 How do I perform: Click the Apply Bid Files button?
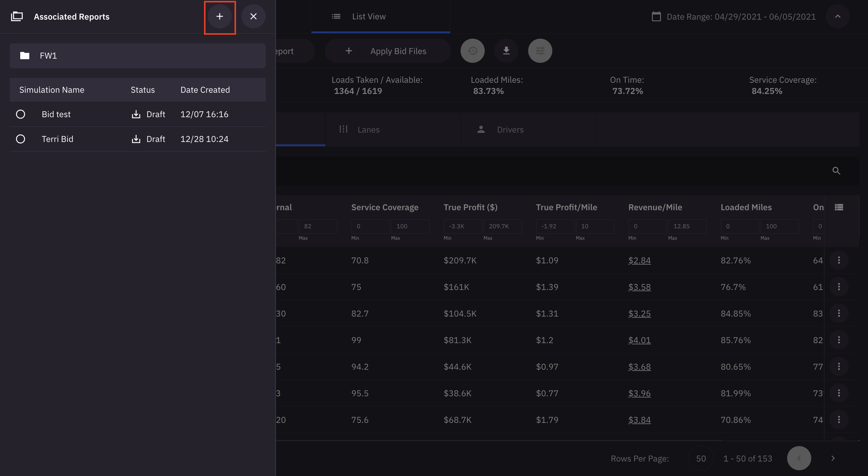(388, 51)
